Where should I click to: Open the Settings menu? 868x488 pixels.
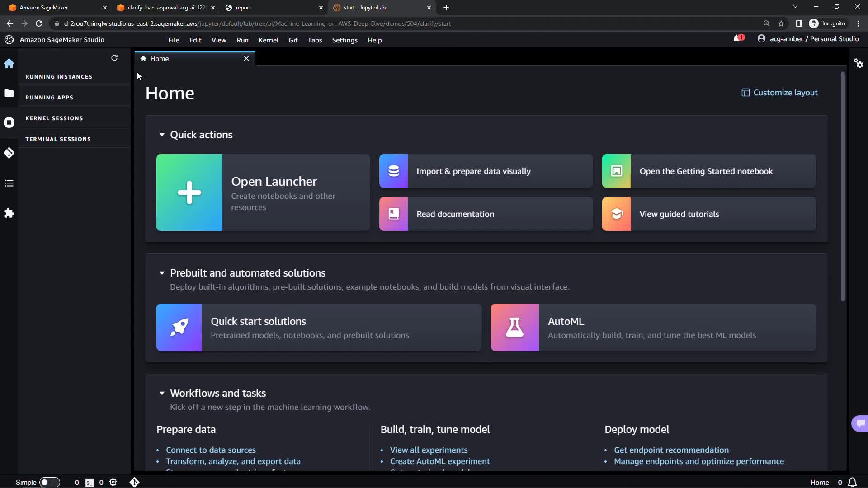click(344, 40)
